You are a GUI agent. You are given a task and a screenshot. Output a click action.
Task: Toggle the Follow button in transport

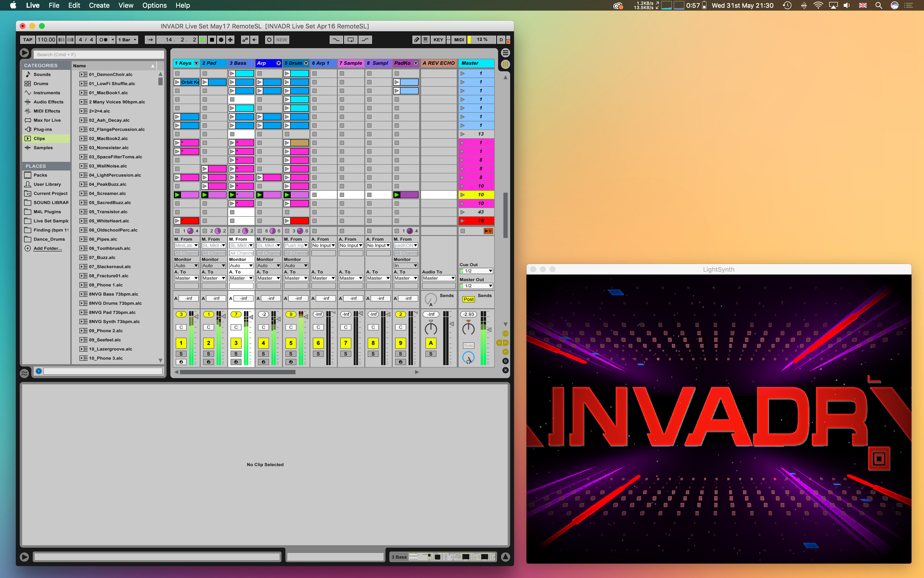point(150,40)
